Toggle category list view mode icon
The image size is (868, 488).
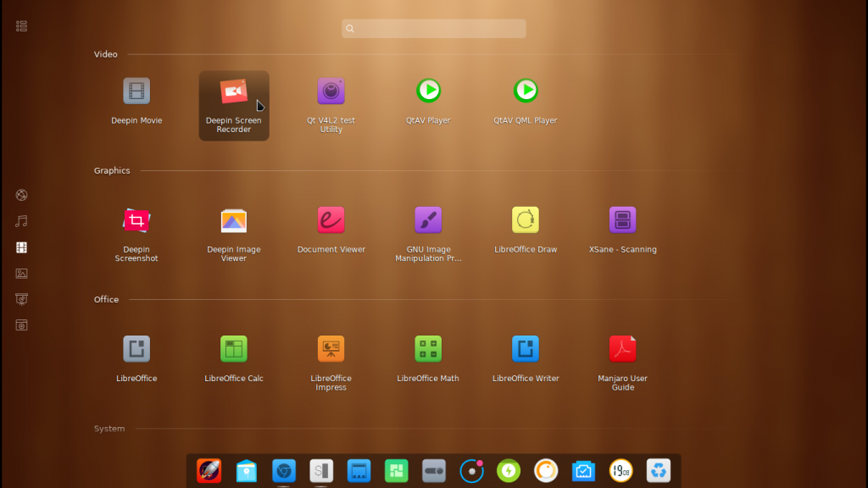point(22,26)
